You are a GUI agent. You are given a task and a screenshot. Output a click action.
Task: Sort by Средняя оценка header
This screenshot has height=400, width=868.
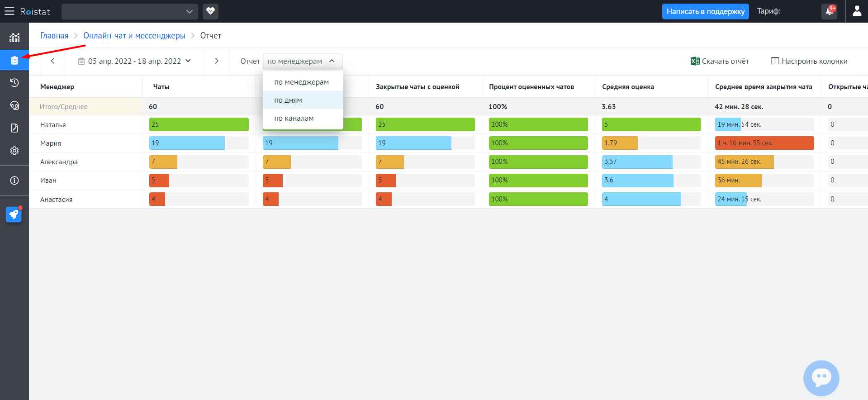628,87
